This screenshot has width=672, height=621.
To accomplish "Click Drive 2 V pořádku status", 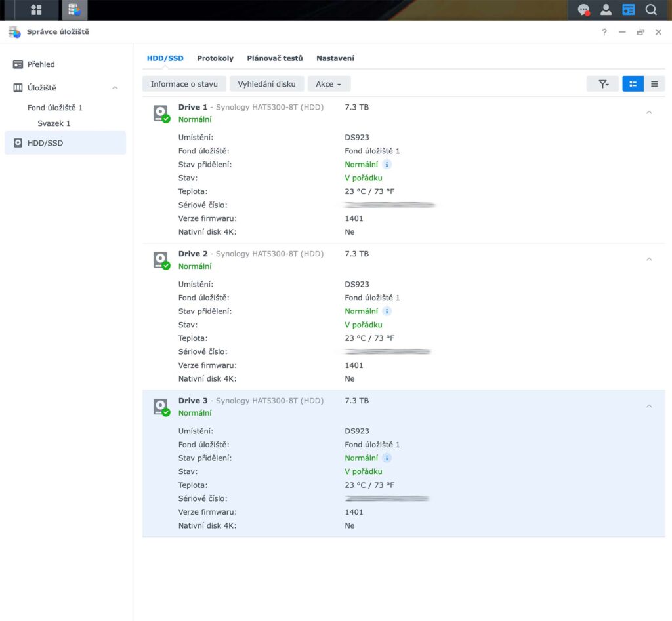I will (364, 325).
